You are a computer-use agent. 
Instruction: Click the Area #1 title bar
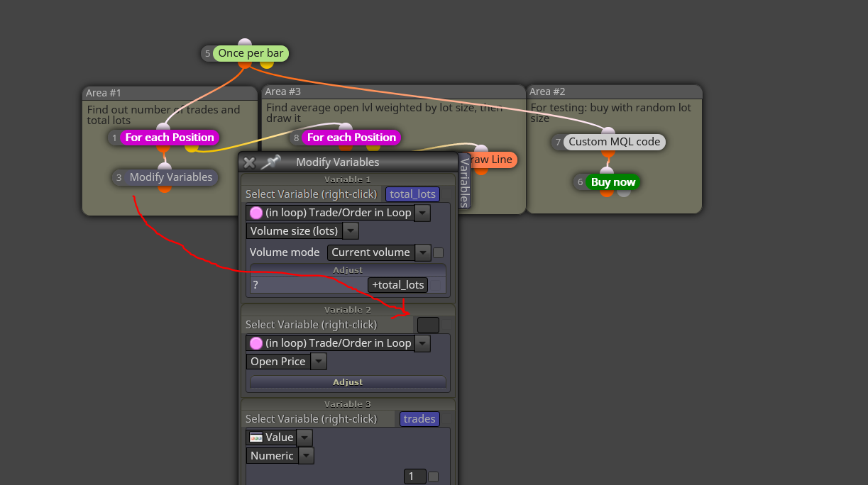coord(170,93)
